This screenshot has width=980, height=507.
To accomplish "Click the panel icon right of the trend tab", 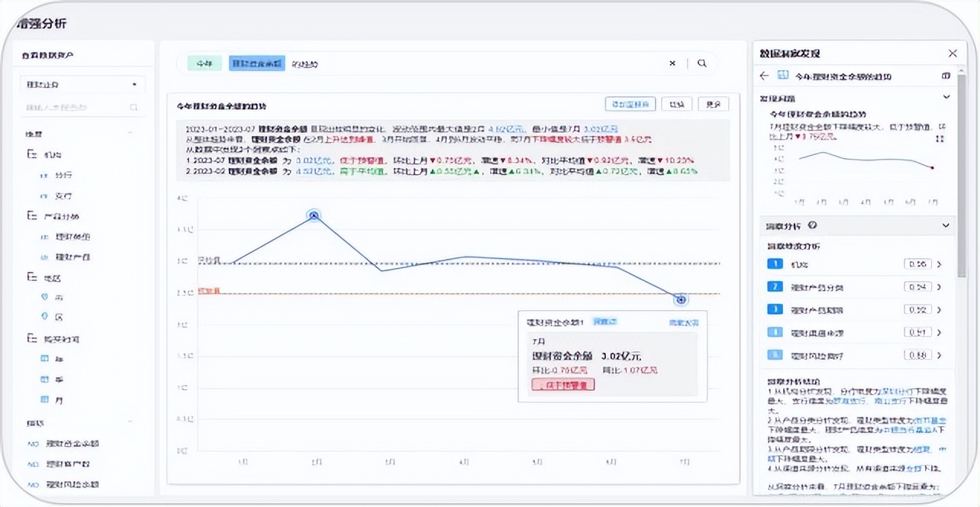I will (946, 76).
